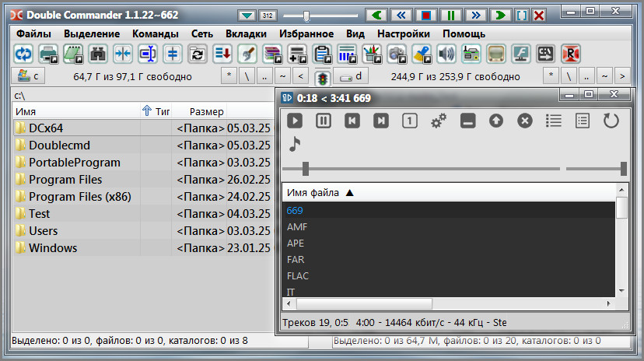Toggle the single-track '1' mode button
The image size is (644, 361).
pos(410,121)
